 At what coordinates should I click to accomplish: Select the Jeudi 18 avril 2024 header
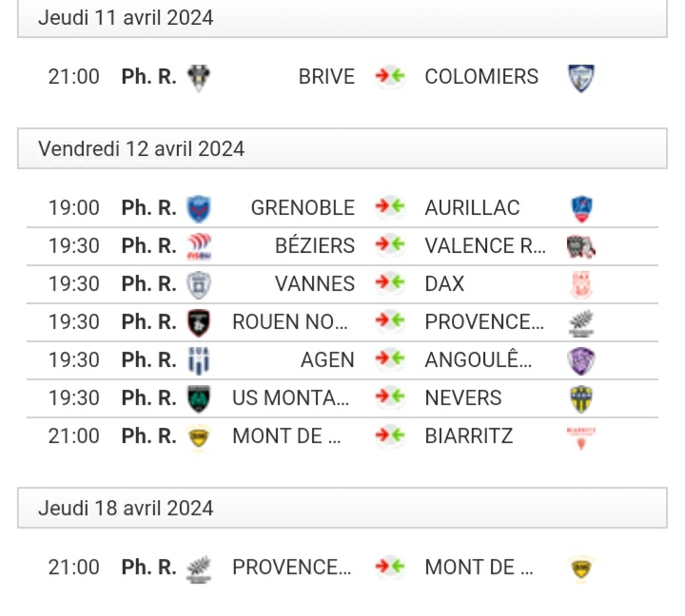pos(342,508)
